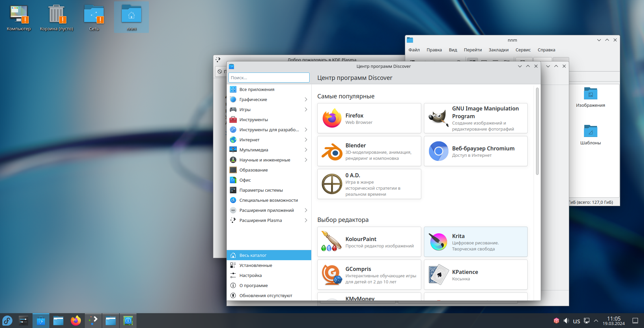The width and height of the screenshot is (644, 328).
Task: Click the Поиск search field
Action: [x=269, y=78]
